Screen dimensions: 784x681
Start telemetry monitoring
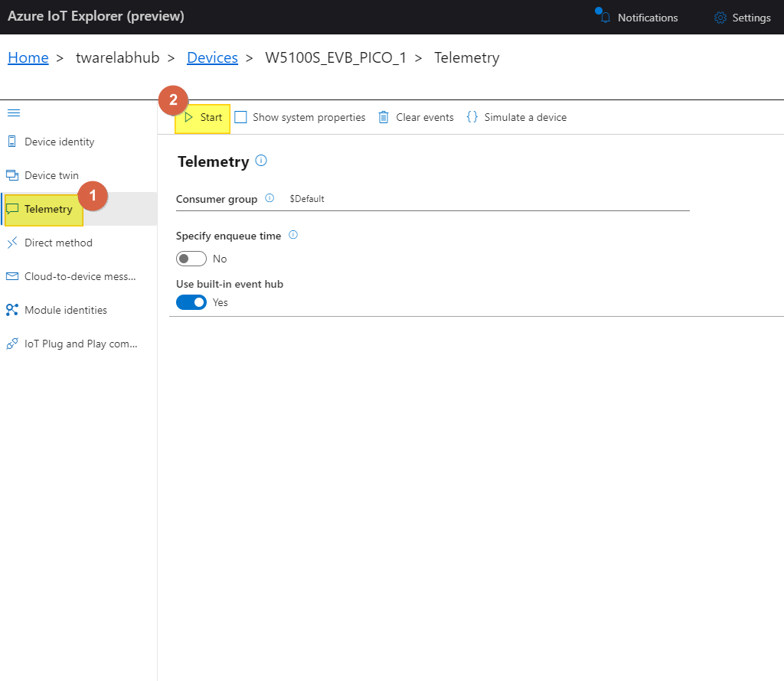point(203,117)
